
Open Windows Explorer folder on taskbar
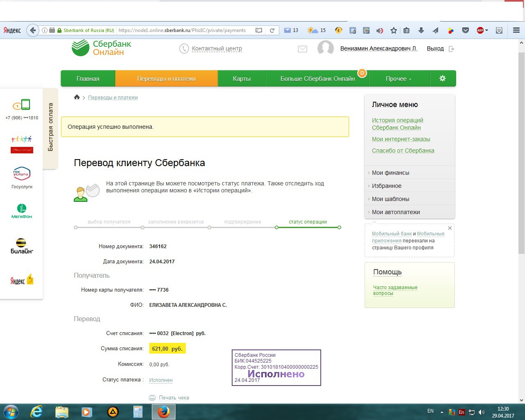pos(62,412)
